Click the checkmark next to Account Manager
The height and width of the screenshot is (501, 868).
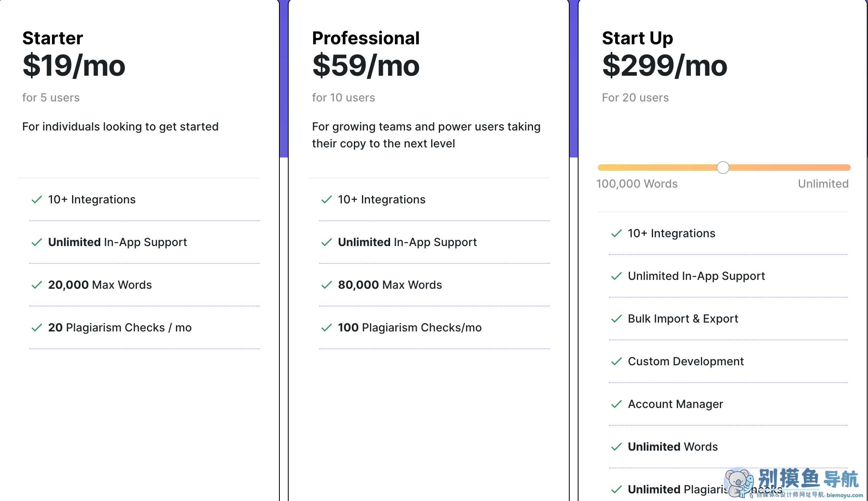coord(616,404)
